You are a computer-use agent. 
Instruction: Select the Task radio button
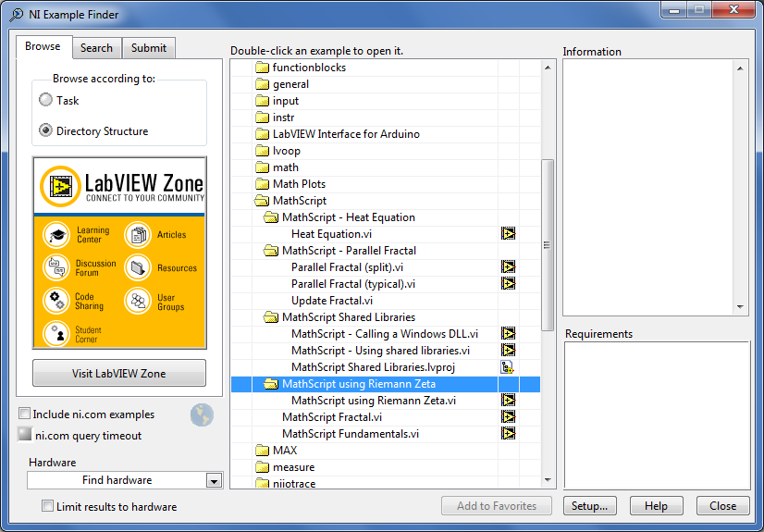(x=46, y=100)
